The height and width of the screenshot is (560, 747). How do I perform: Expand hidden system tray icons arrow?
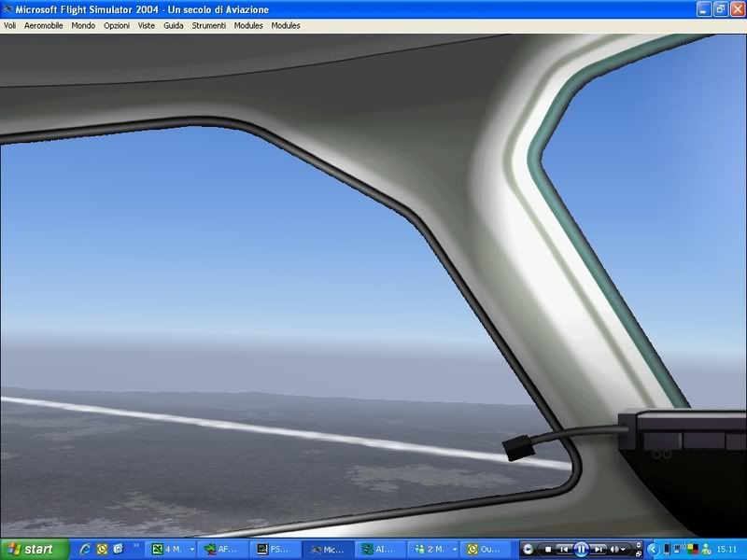pyautogui.click(x=653, y=549)
